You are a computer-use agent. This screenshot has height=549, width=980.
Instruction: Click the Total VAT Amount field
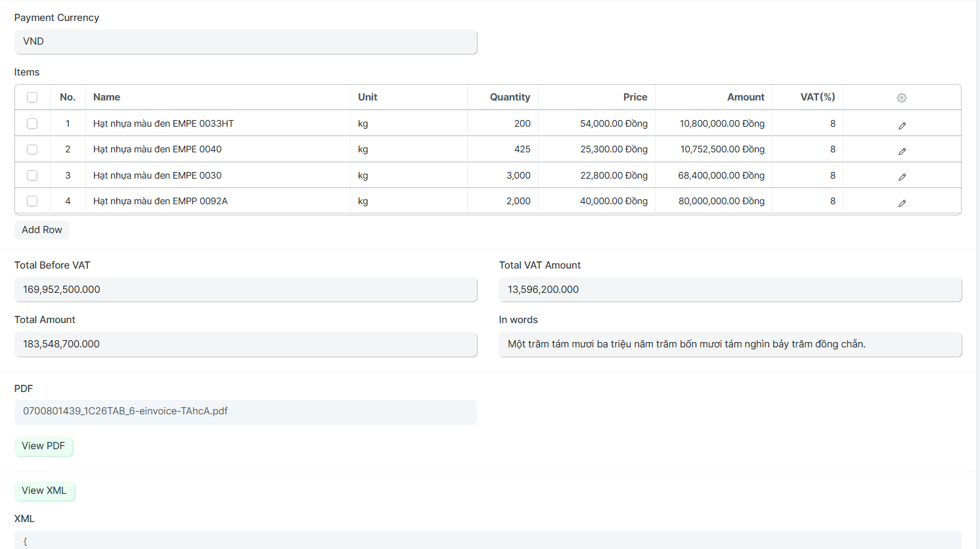pyautogui.click(x=730, y=290)
